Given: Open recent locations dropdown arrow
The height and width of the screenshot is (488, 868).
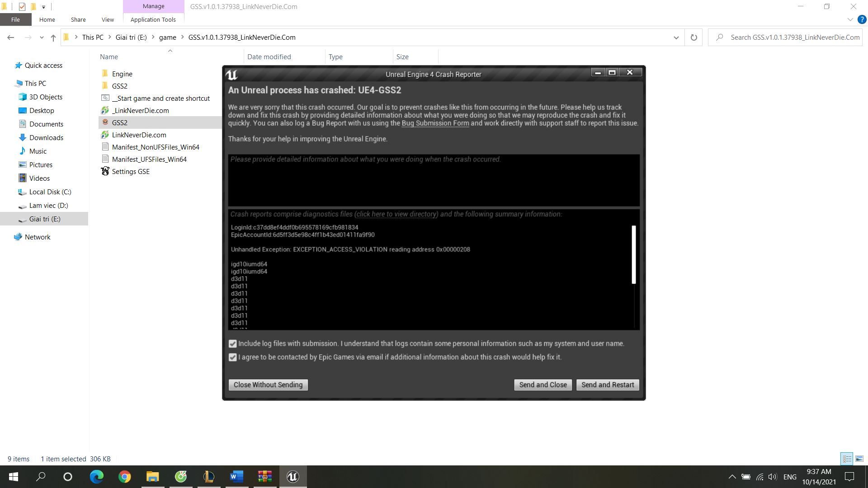Looking at the screenshot, I should 42,38.
